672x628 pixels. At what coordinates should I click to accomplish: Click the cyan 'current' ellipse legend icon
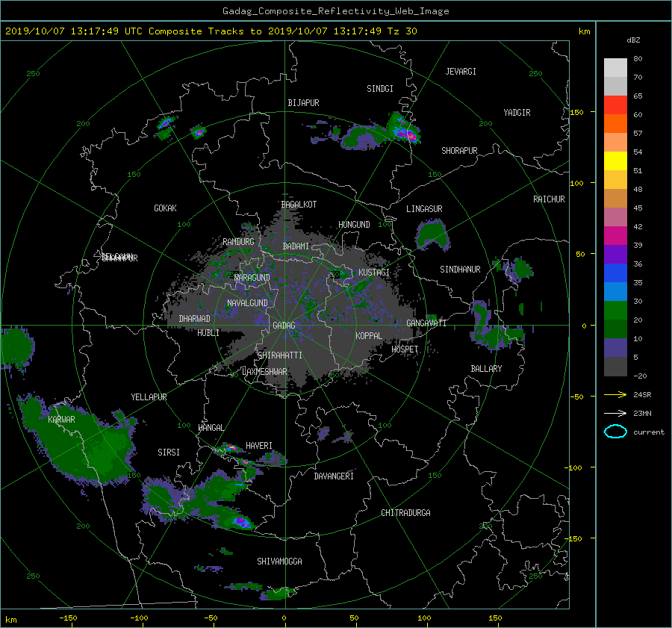click(615, 432)
